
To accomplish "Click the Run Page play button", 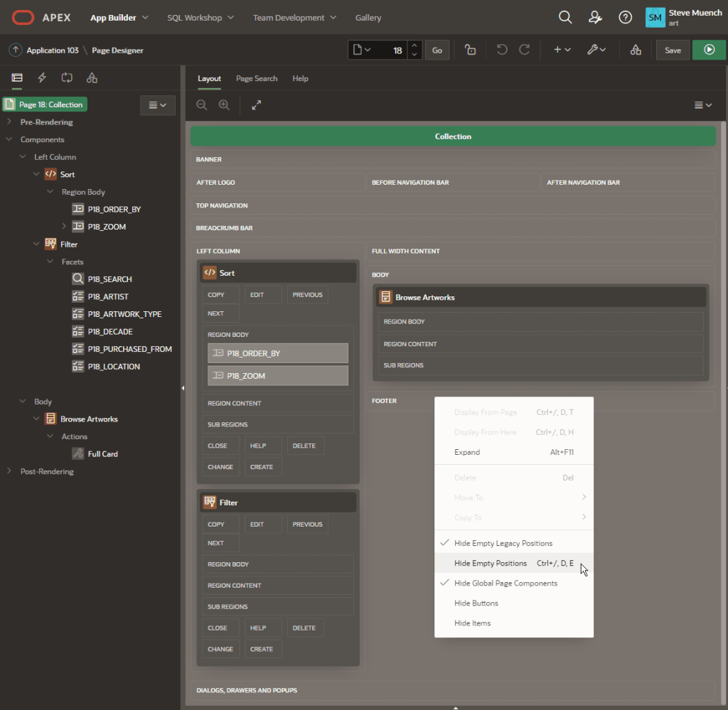I will 709,50.
